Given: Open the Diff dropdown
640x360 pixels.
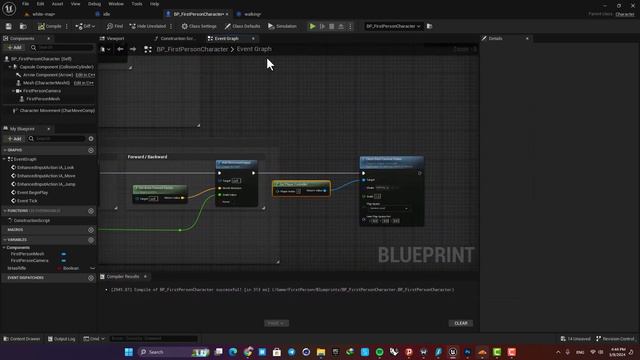Looking at the screenshot, I should 85,26.
